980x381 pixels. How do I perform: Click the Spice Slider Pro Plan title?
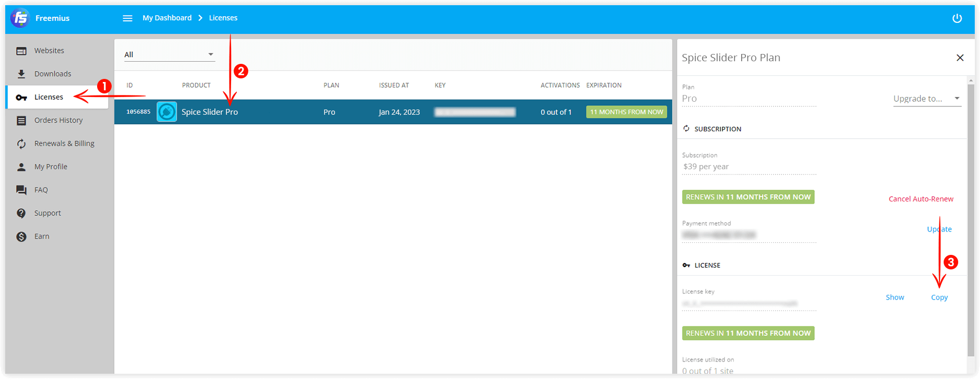click(731, 58)
